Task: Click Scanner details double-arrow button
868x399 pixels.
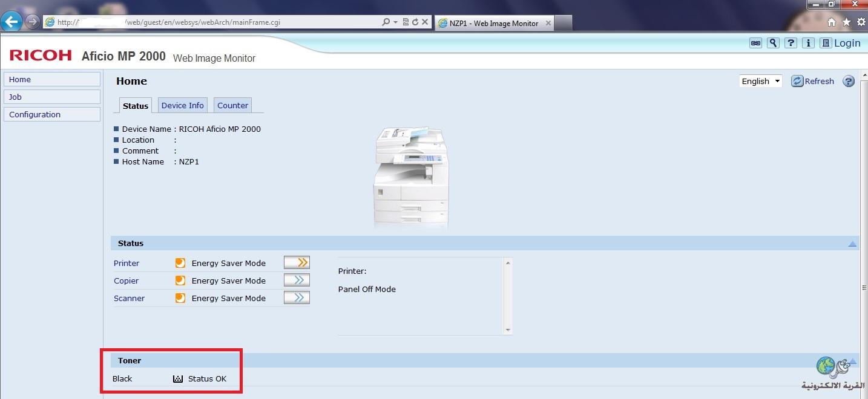Action: click(297, 297)
